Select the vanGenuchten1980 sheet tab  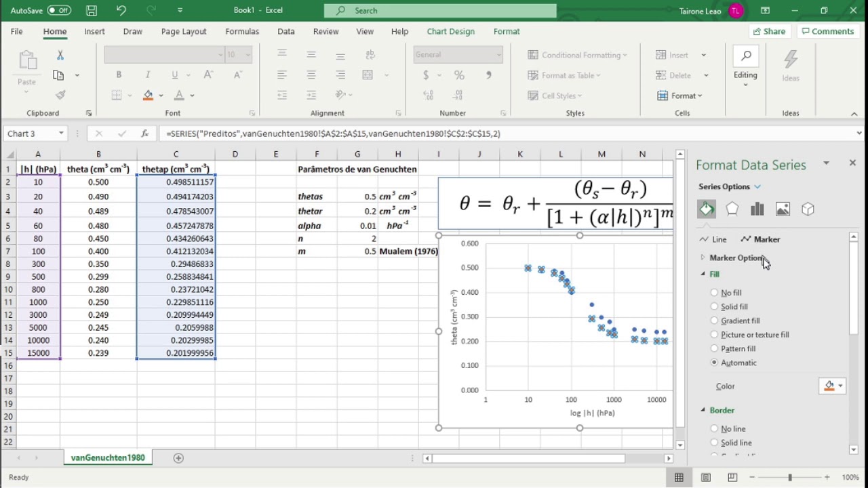(x=108, y=458)
